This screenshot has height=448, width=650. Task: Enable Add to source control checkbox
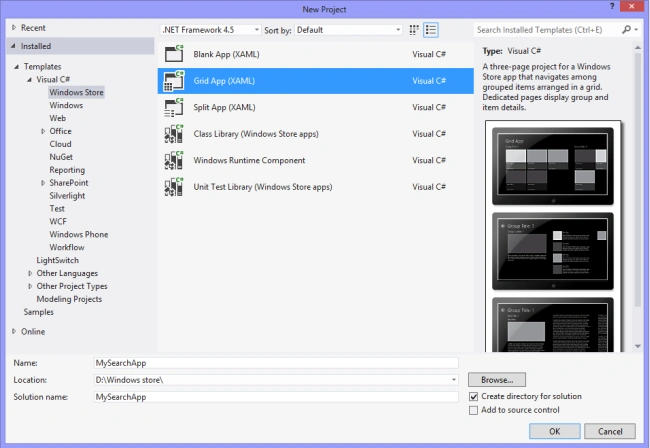[x=473, y=410]
